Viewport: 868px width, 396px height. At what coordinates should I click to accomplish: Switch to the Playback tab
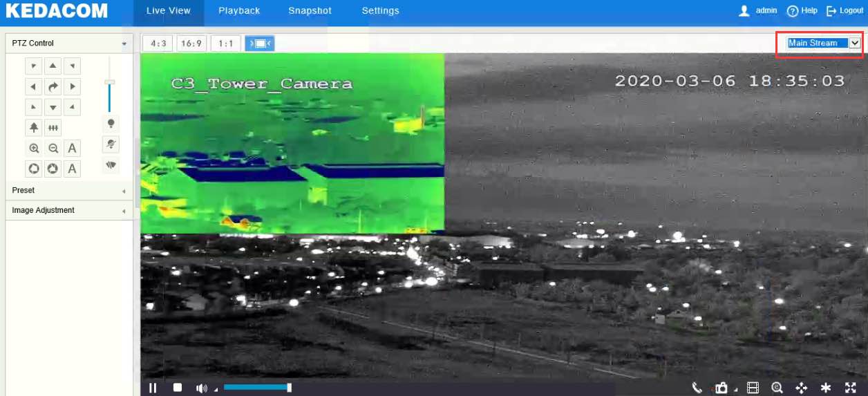pos(239,11)
